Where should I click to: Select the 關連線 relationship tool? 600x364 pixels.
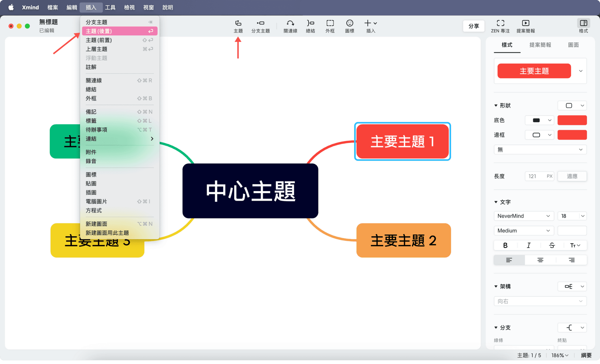pos(290,26)
